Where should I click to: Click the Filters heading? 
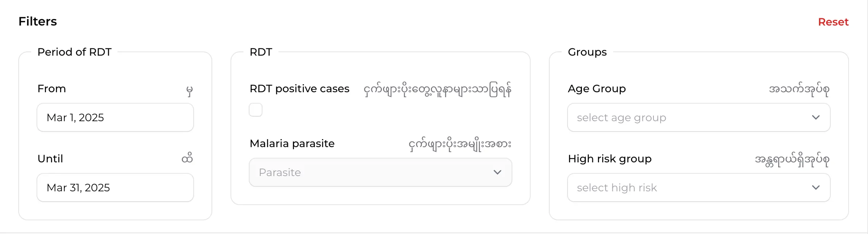pyautogui.click(x=38, y=22)
